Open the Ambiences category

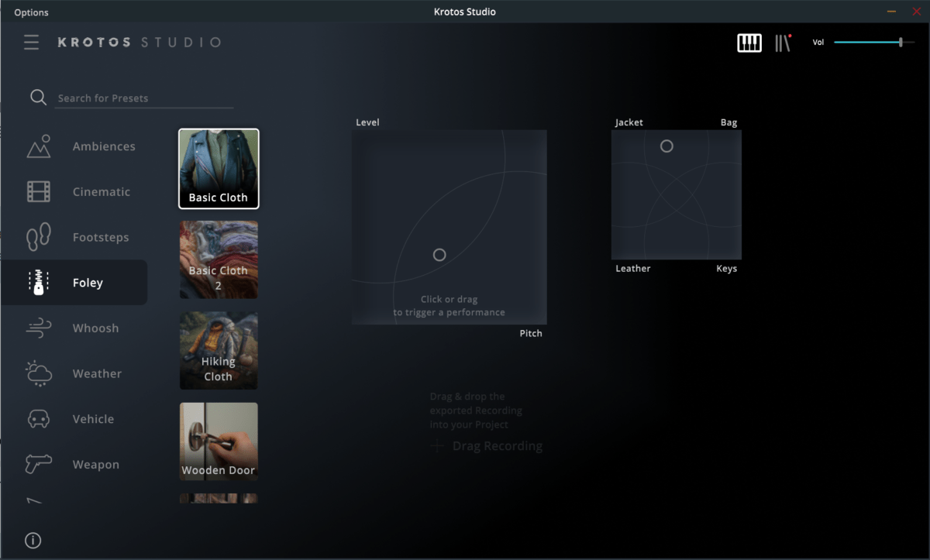pyautogui.click(x=103, y=146)
